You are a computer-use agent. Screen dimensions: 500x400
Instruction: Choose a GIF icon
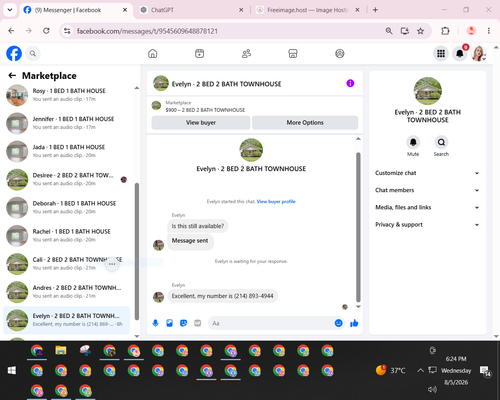pyautogui.click(x=198, y=323)
